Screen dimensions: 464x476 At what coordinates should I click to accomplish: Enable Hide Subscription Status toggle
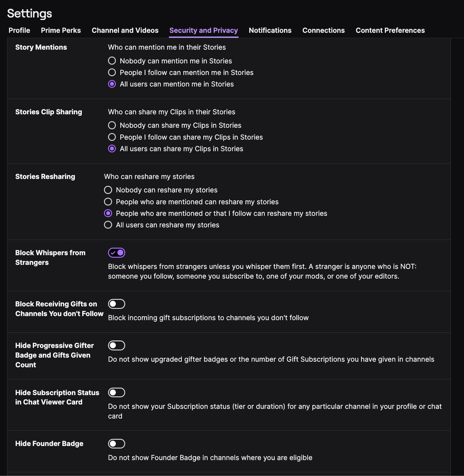pos(116,393)
